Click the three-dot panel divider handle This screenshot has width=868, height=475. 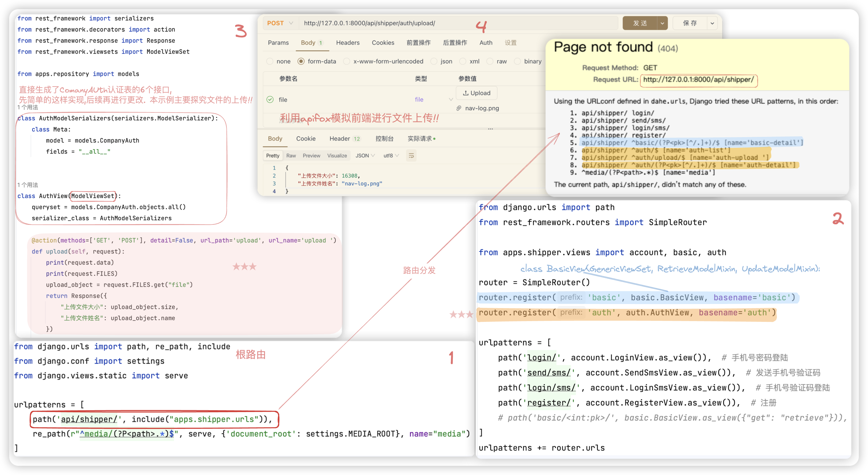point(490,129)
